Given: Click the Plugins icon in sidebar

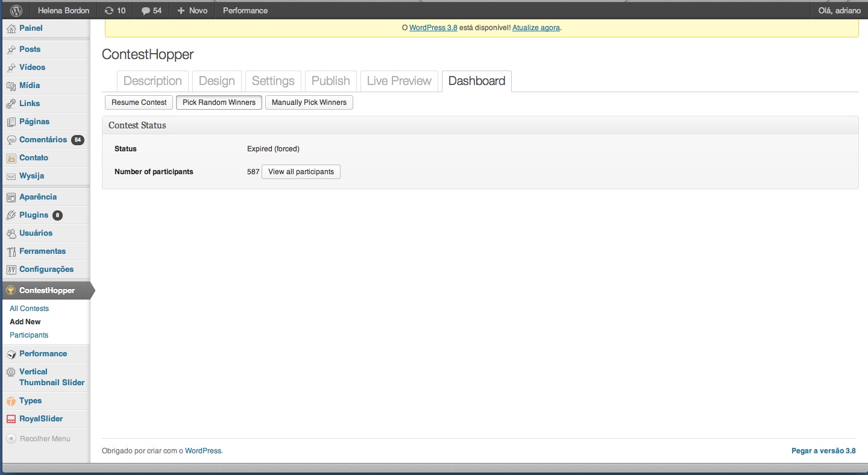Looking at the screenshot, I should tap(11, 215).
